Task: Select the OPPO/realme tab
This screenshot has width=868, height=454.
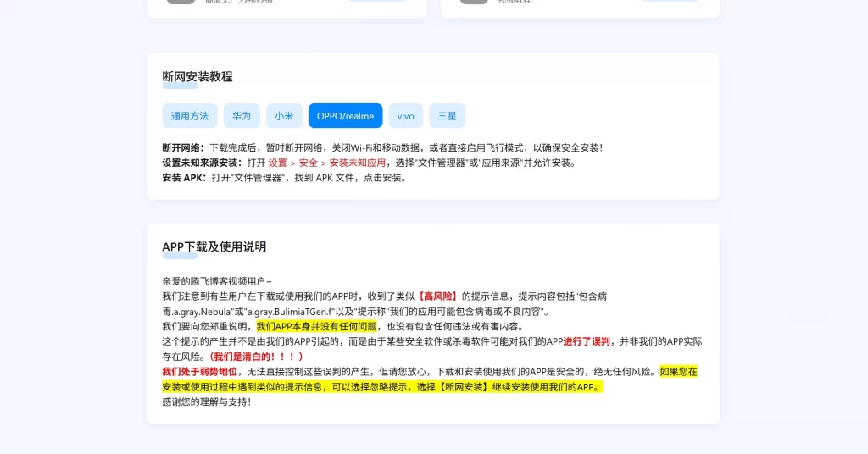Action: pyautogui.click(x=346, y=115)
